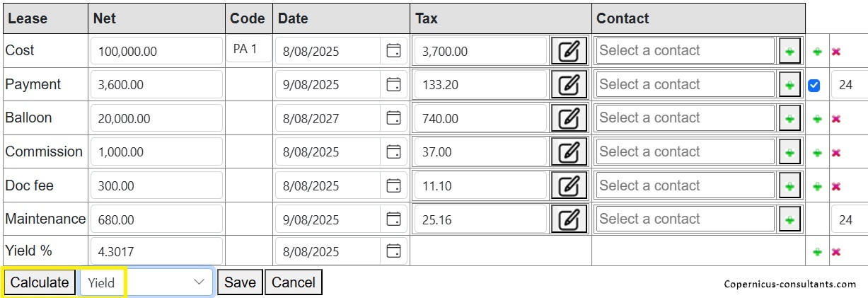Choose a contact for Doc fee row
The height and width of the screenshot is (298, 868).
[x=685, y=185]
